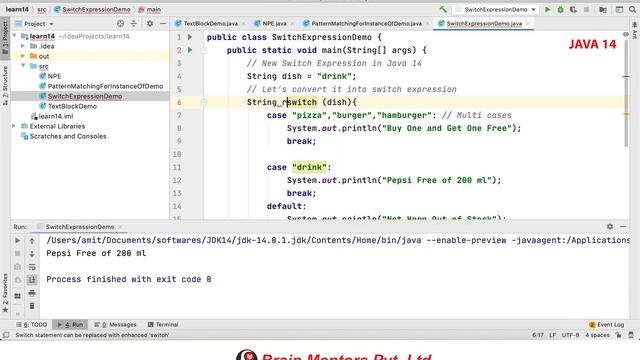The image size is (640, 360).
Task: Click run gutter arrow on line 1
Action: (x=190, y=37)
